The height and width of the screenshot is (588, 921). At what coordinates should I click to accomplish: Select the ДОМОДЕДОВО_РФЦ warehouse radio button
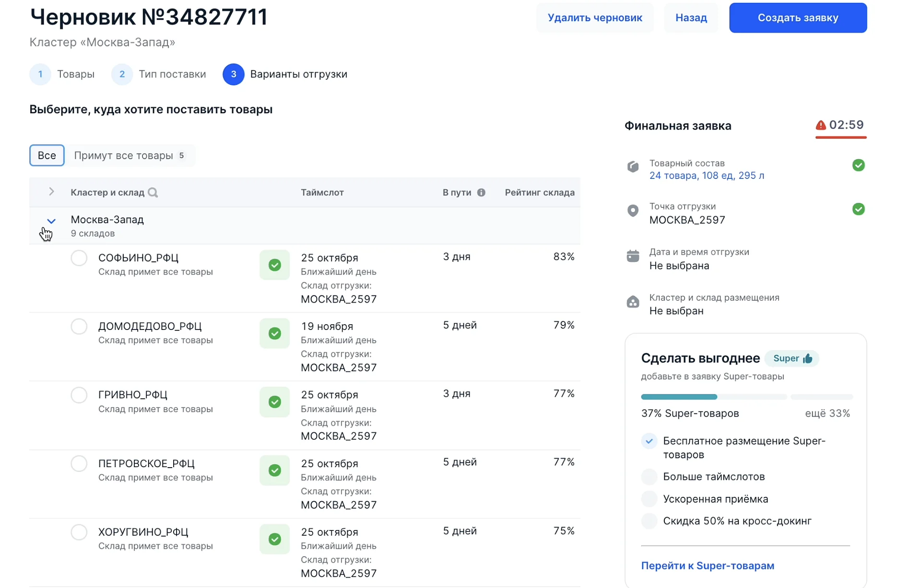[79, 327]
